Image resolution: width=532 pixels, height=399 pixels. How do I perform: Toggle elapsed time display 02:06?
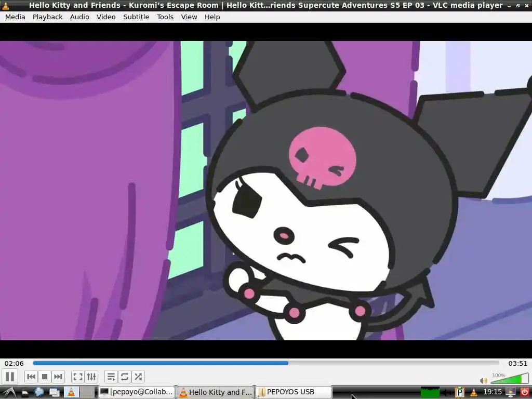point(14,363)
